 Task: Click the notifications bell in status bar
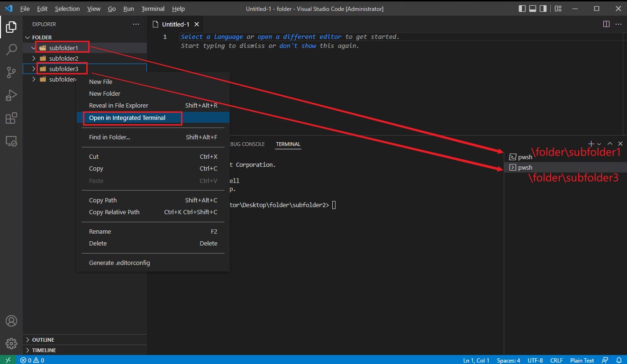click(619, 360)
